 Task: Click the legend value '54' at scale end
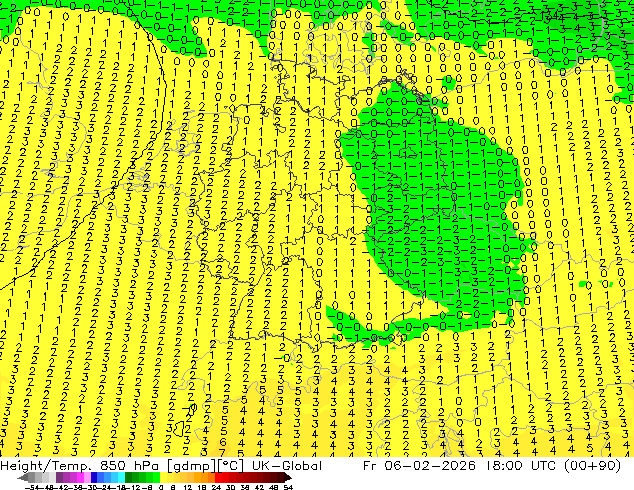tap(288, 488)
